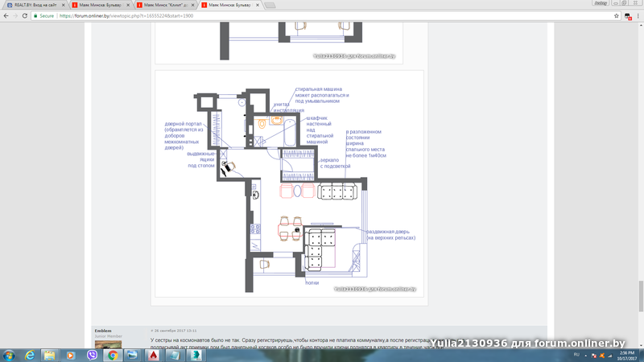Open the apartment floor plan image
This screenshot has height=362, width=644.
pyautogui.click(x=289, y=183)
